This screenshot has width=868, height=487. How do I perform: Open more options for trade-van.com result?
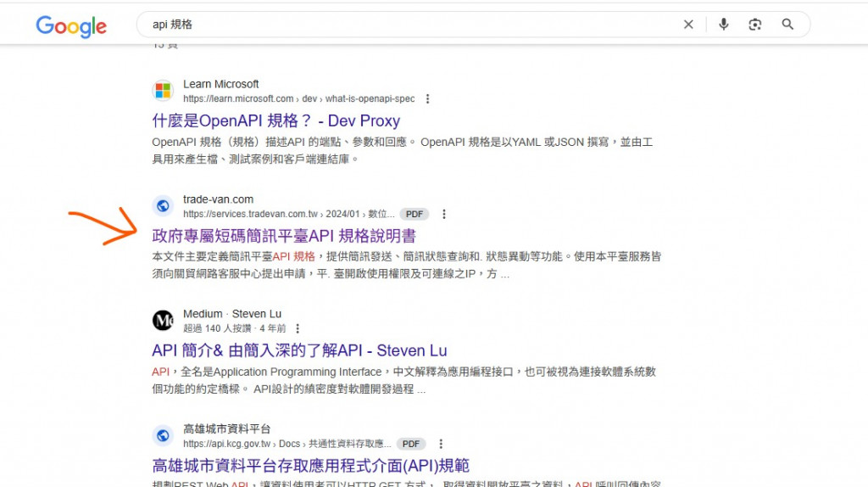443,214
